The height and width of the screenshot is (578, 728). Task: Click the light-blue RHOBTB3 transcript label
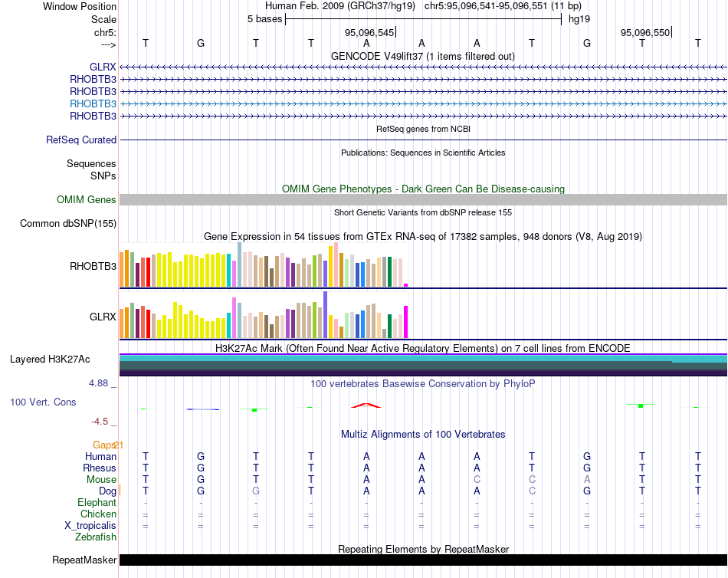(x=93, y=103)
